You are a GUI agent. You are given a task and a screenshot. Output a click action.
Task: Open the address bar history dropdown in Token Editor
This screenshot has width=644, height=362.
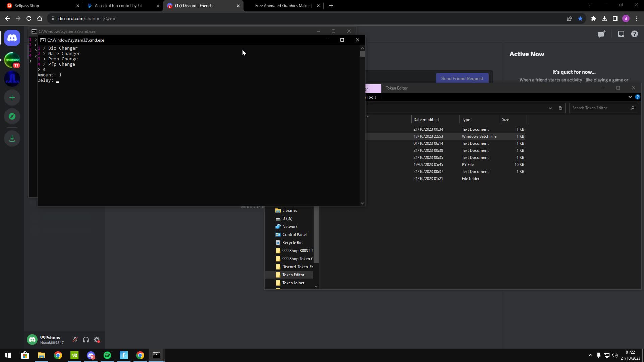[550, 108]
